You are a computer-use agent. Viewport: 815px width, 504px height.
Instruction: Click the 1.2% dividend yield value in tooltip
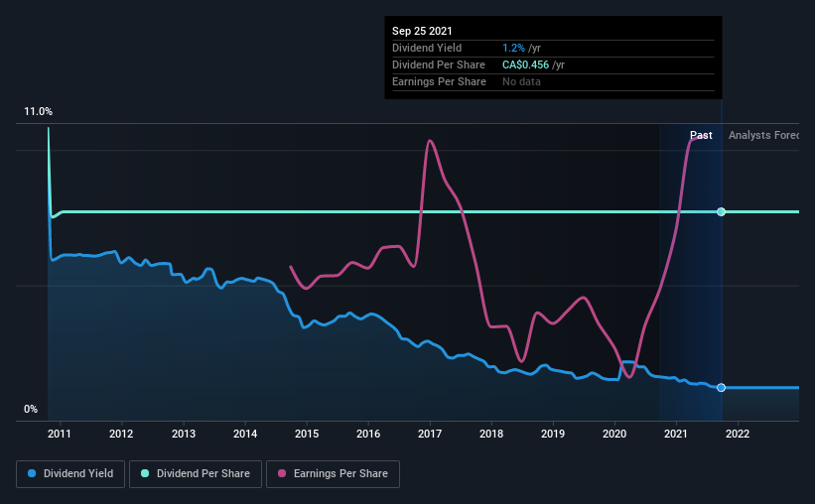(x=513, y=48)
